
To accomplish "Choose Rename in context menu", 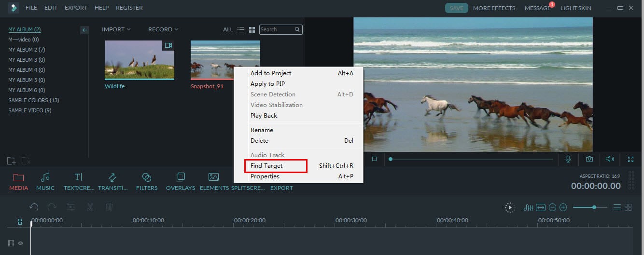I will coord(298,130).
